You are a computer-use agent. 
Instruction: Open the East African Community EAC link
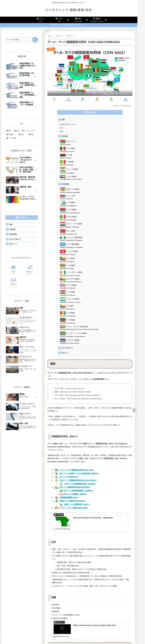tap(69, 477)
